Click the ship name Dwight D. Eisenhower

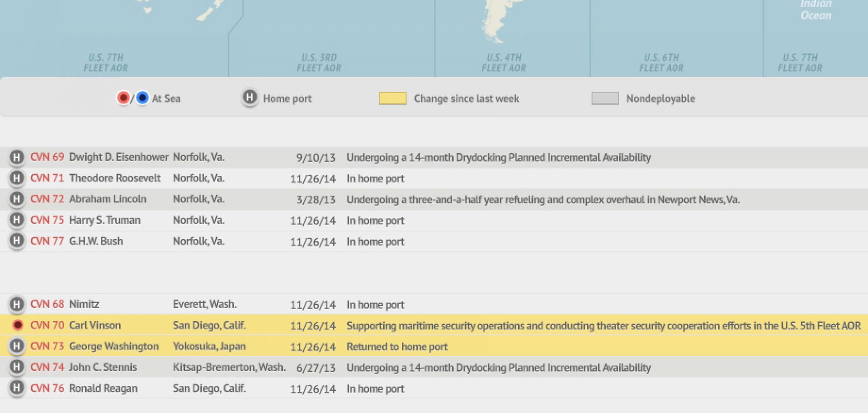(x=118, y=157)
